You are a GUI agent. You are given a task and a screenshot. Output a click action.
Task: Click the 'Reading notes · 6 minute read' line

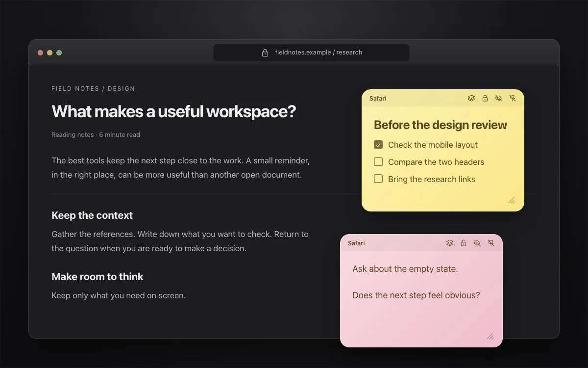click(x=96, y=134)
